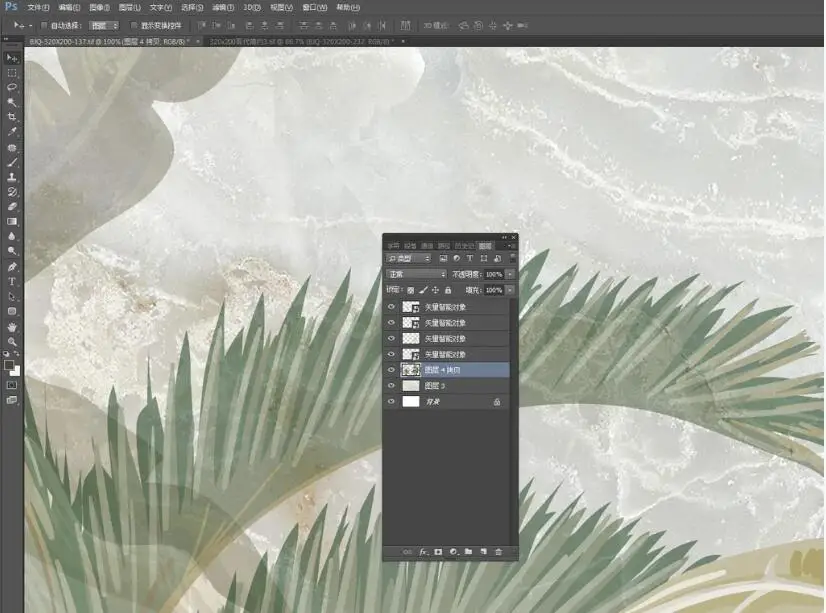
Task: Open the layer filter 类型 dropdown
Action: [x=409, y=259]
